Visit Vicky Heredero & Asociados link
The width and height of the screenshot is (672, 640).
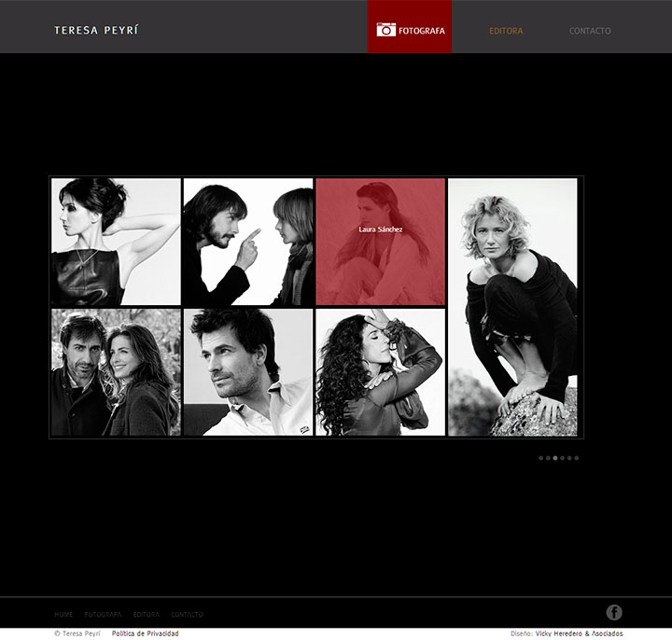tap(579, 633)
